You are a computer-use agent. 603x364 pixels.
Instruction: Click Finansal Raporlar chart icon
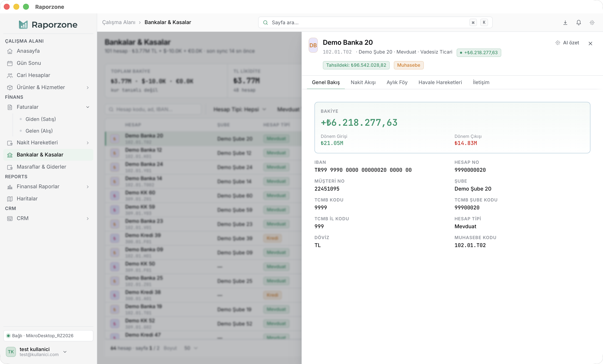point(10,187)
